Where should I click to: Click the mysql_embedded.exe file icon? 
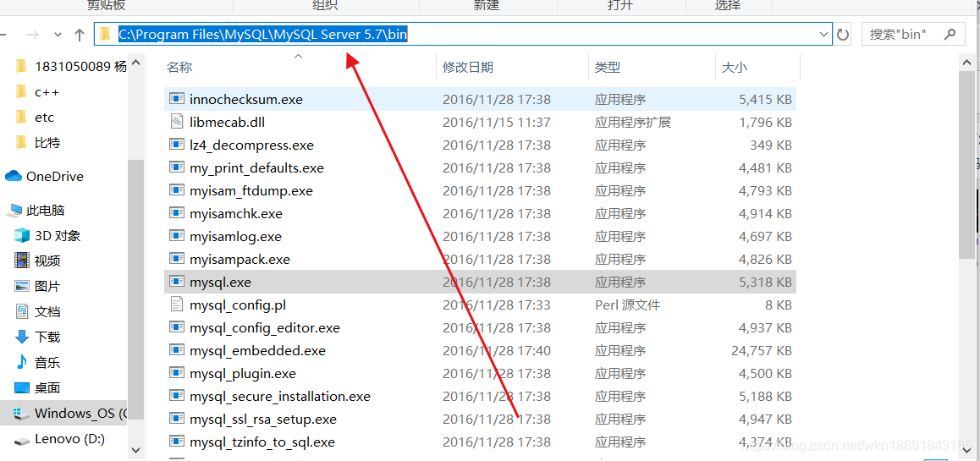click(x=177, y=350)
